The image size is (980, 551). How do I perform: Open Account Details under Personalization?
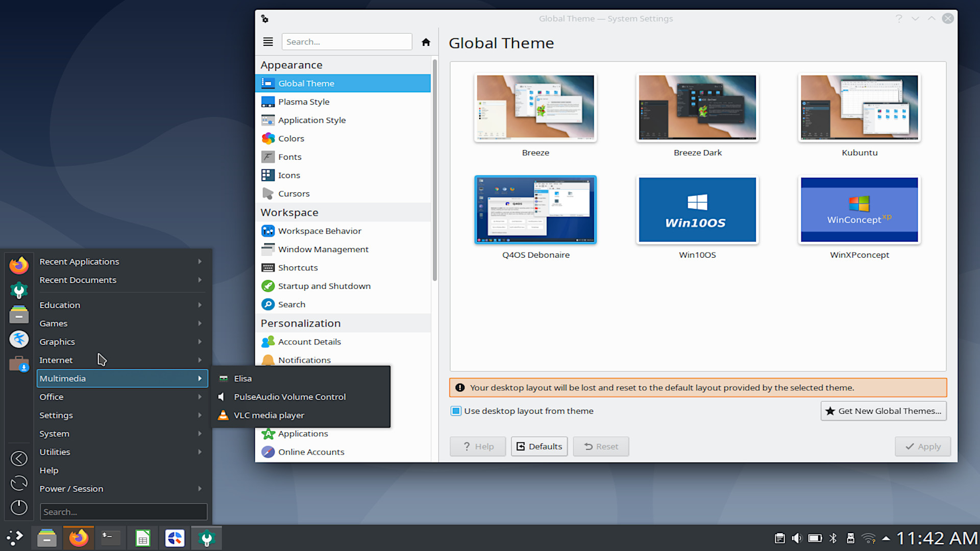pos(309,341)
